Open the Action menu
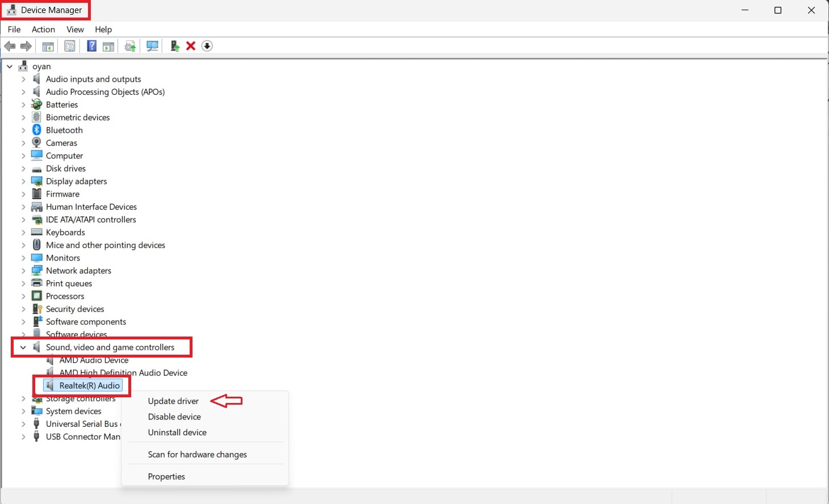829x504 pixels. pyautogui.click(x=43, y=29)
